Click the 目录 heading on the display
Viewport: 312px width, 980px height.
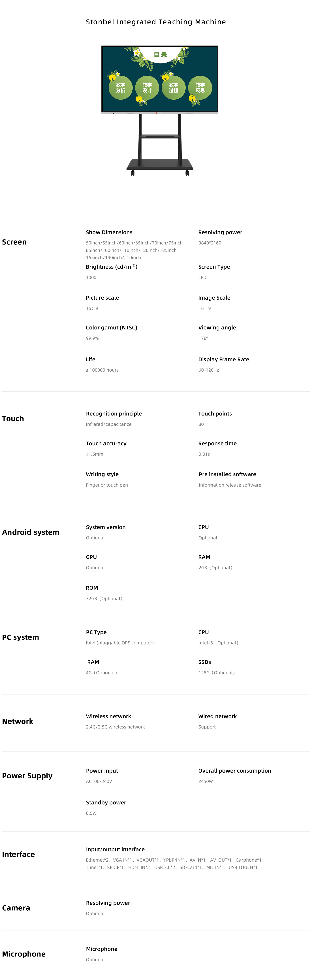160,55
